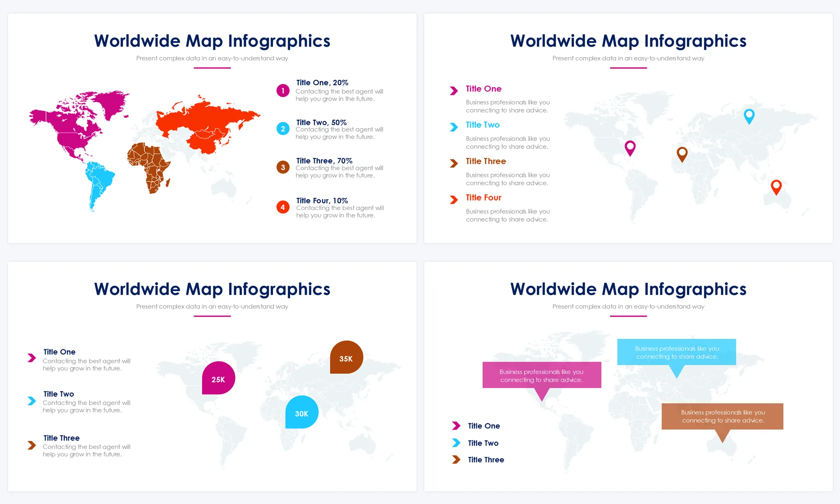Click the pink numbered circle 1
This screenshot has width=840, height=504.
tap(283, 90)
